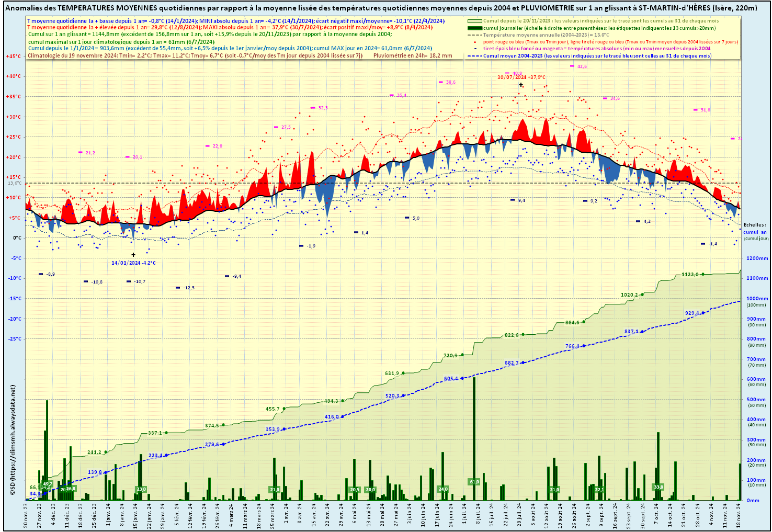
Task: Click the '22,1' daily rainfall bar label
Action: pos(599,490)
